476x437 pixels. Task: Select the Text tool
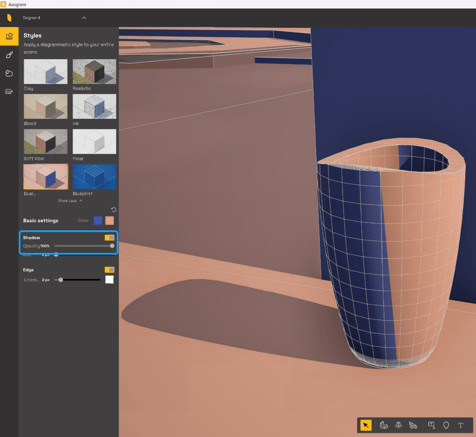(461, 425)
